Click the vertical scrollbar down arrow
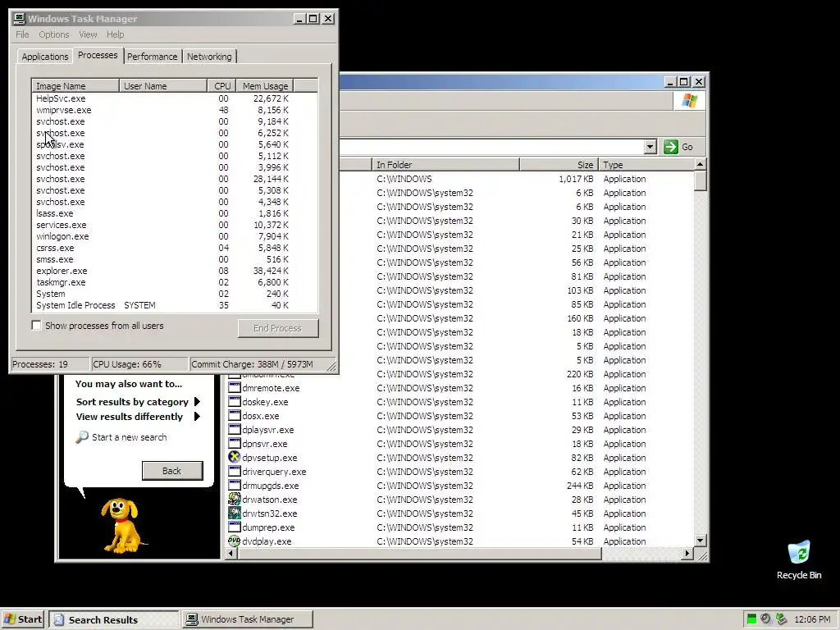This screenshot has height=630, width=840. tap(701, 541)
